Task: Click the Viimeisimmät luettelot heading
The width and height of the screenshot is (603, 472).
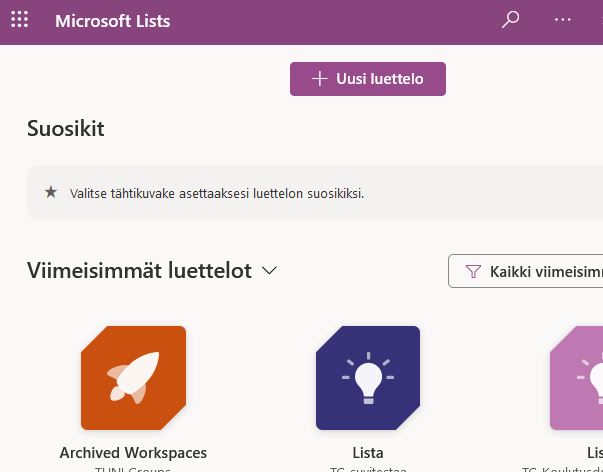Action: (x=139, y=270)
